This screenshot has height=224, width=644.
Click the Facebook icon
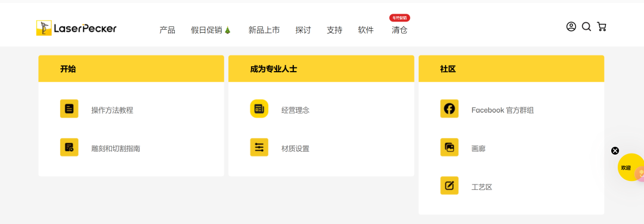click(x=450, y=109)
